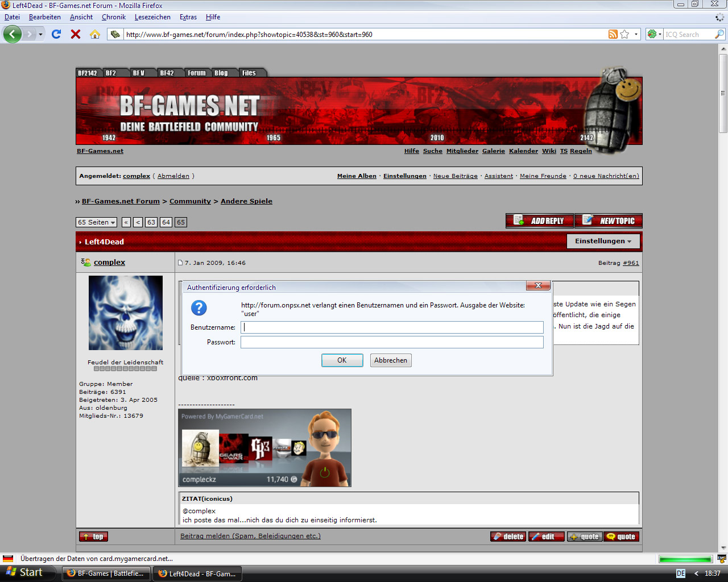Viewport: 728px width, 582px height.
Task: Click Beitrag melden report link
Action: coord(250,536)
